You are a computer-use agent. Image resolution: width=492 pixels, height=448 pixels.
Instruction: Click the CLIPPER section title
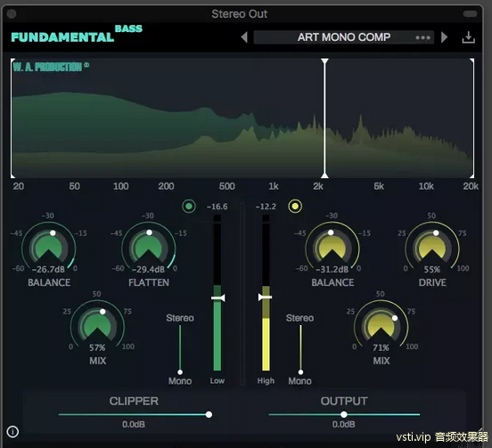click(134, 401)
